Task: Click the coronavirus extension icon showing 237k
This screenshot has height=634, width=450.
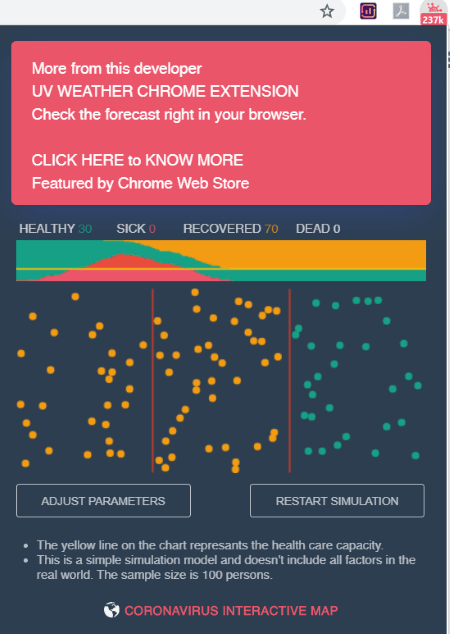Action: pos(433,13)
